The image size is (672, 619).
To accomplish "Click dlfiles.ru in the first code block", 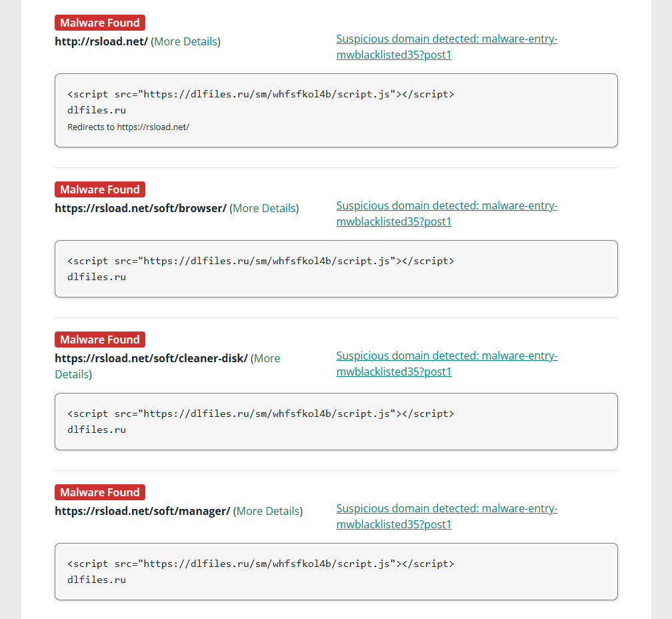I will point(96,110).
